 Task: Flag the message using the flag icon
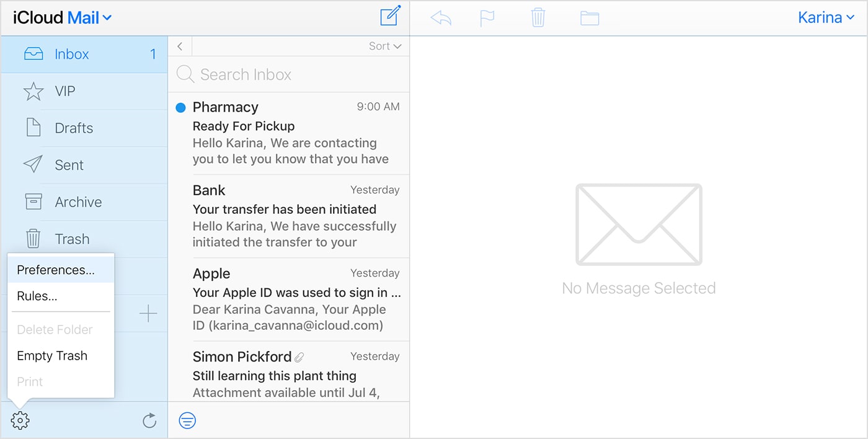pos(488,18)
